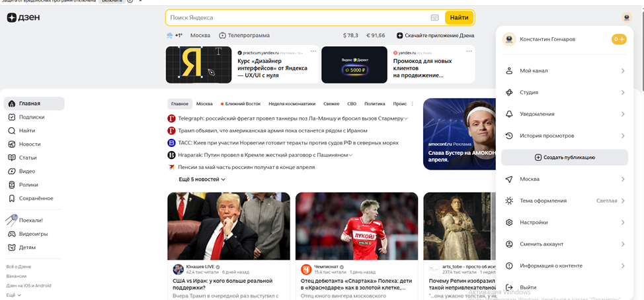This screenshot has height=300, width=644.
Task: Click Скачайте приложение Дзена link
Action: tap(435, 35)
